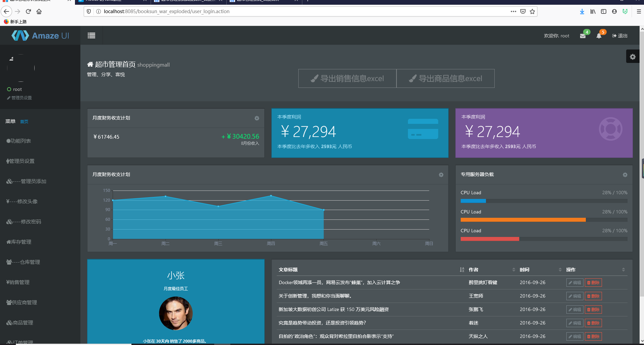Click the blue 本季度利润 card

[x=360, y=133]
